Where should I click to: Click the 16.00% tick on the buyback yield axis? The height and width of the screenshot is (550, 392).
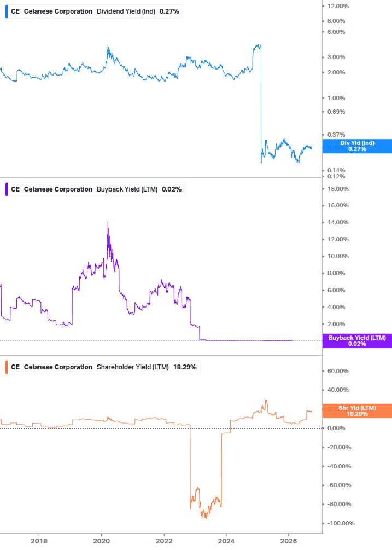point(338,206)
